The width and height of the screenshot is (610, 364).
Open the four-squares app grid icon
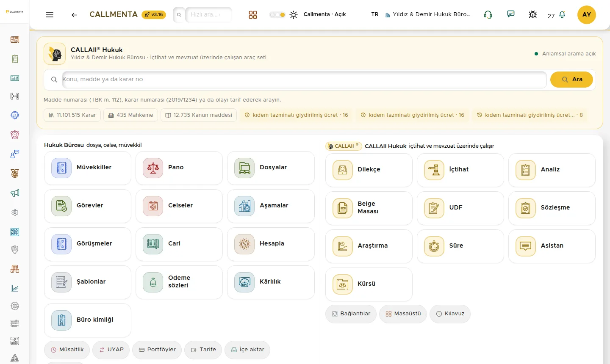[x=253, y=15]
